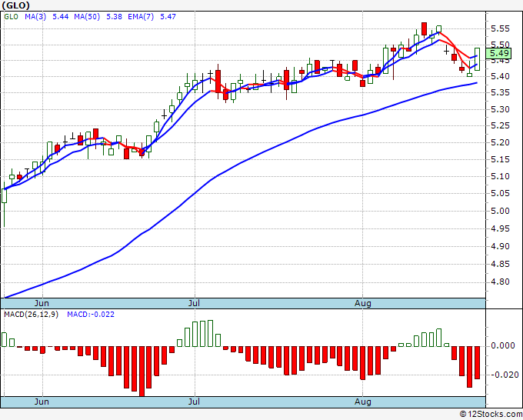The width and height of the screenshot is (523, 420).
Task: Click the MA(50) value 5.38
Action: pos(114,17)
